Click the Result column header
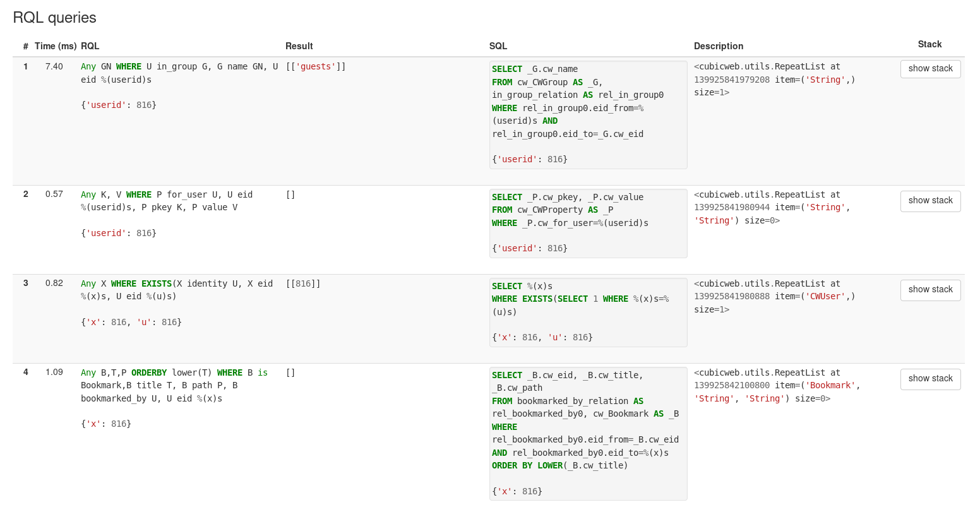 [x=299, y=46]
